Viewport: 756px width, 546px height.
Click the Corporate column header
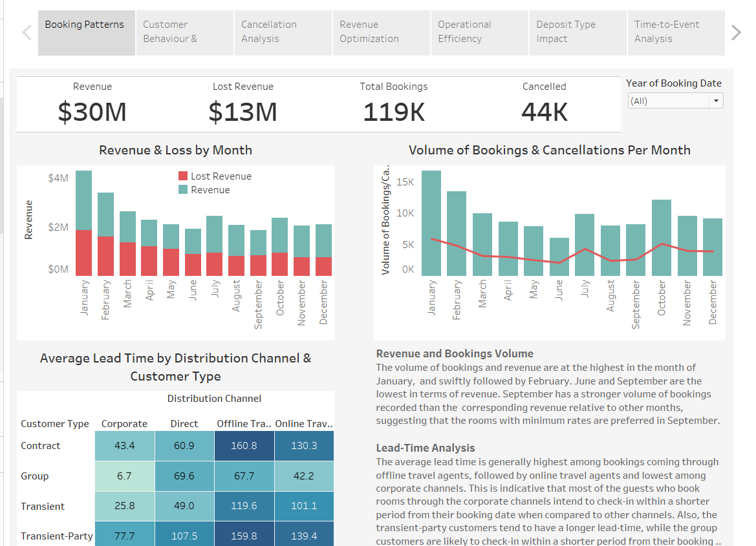tap(124, 424)
